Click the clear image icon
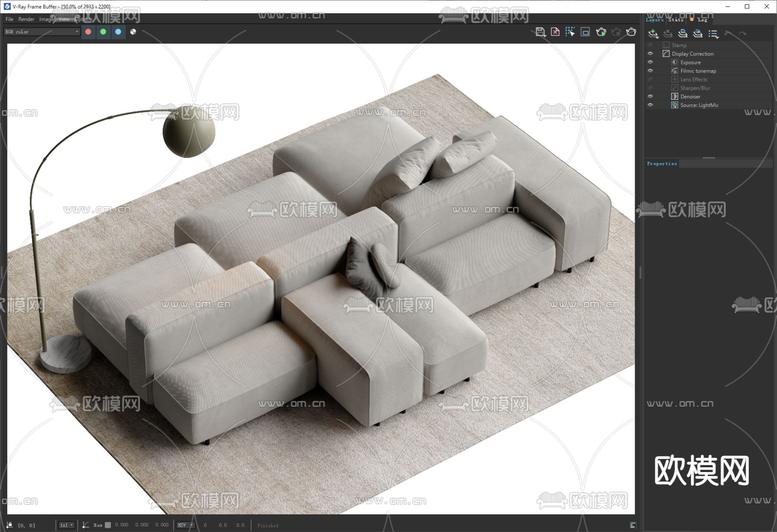The height and width of the screenshot is (532, 777). coord(555,32)
